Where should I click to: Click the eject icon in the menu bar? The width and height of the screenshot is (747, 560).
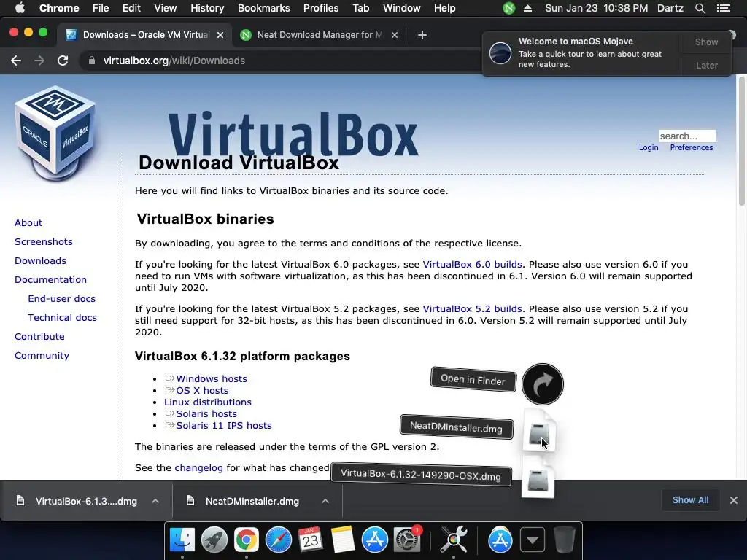[528, 8]
